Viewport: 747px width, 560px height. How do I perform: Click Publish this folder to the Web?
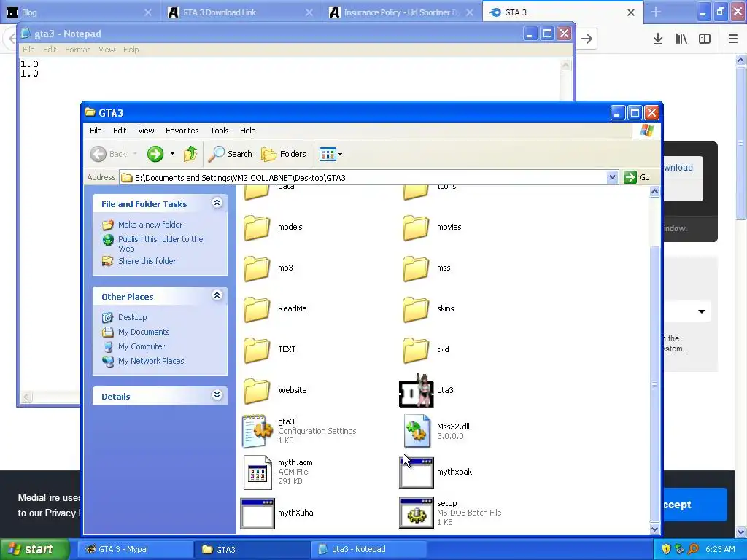160,244
